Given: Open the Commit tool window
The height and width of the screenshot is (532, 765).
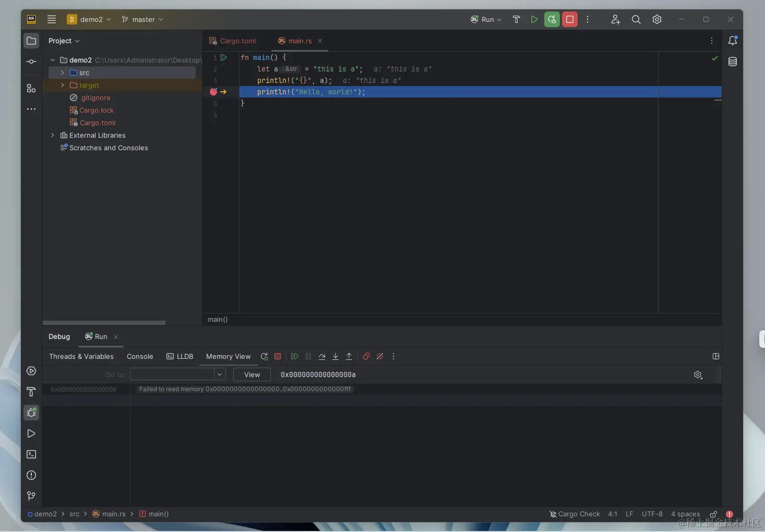Looking at the screenshot, I should tap(31, 62).
